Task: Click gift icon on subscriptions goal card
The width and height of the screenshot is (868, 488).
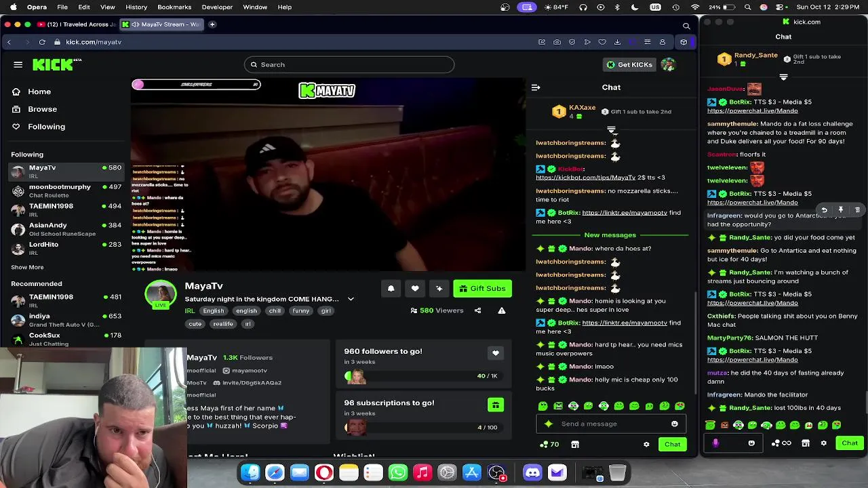Action: click(x=496, y=405)
